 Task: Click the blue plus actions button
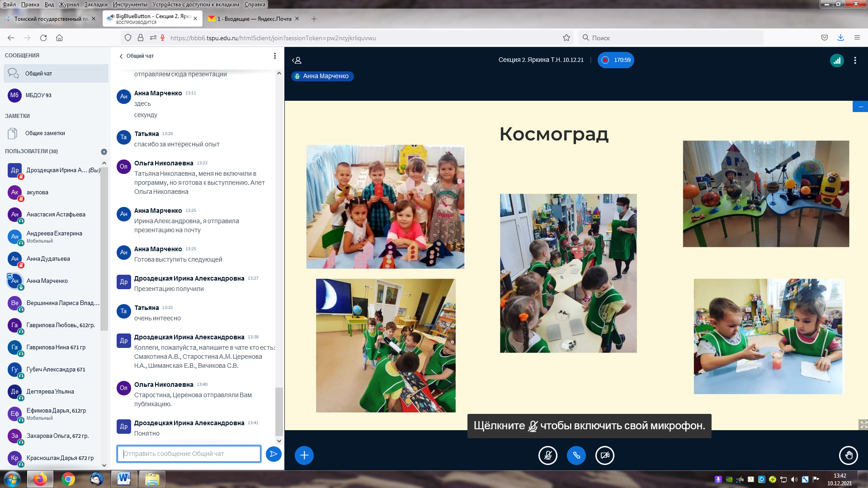[304, 455]
